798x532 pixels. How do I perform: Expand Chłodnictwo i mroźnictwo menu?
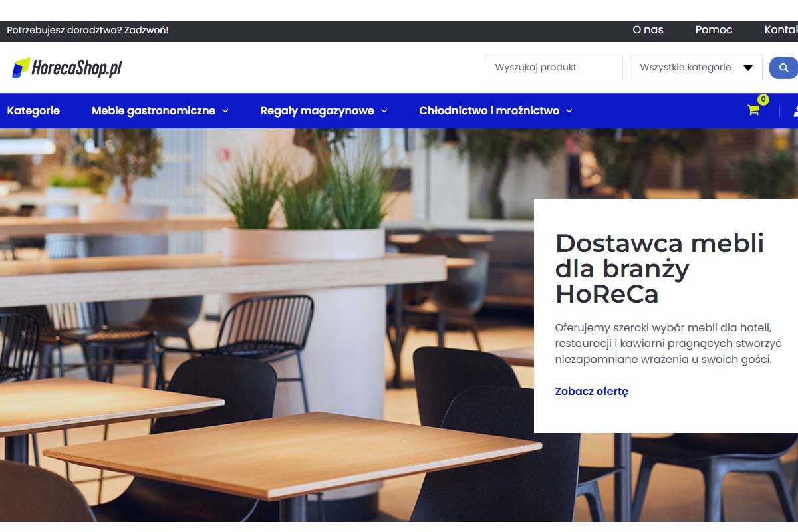[x=495, y=111]
